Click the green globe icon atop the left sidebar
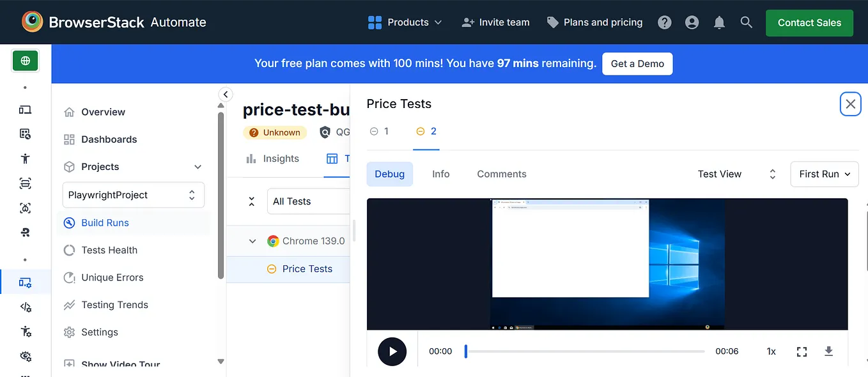 [25, 60]
